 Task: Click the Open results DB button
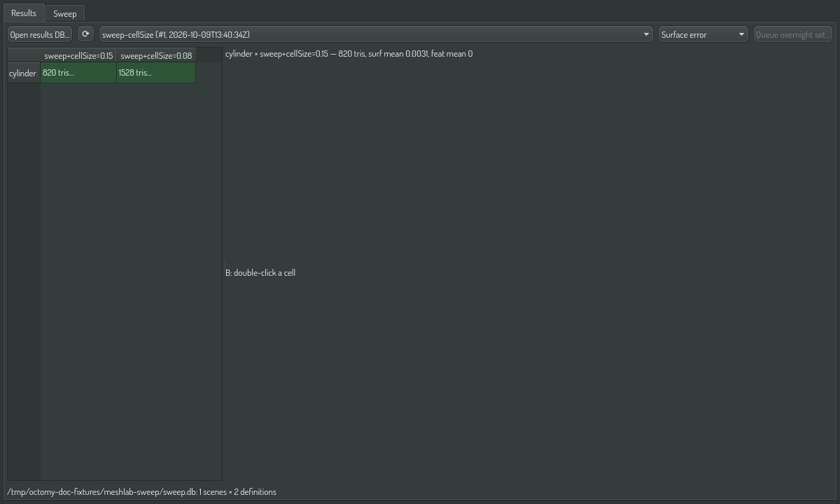coord(40,34)
